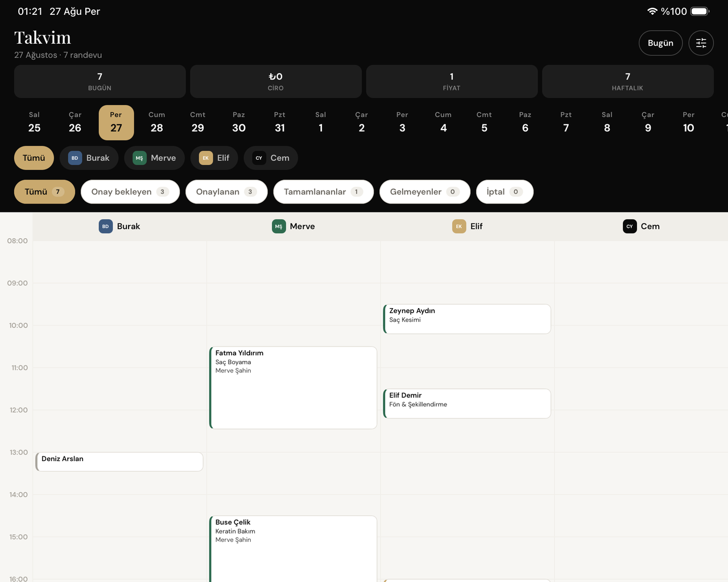Click the Takvim page title

coord(43,38)
